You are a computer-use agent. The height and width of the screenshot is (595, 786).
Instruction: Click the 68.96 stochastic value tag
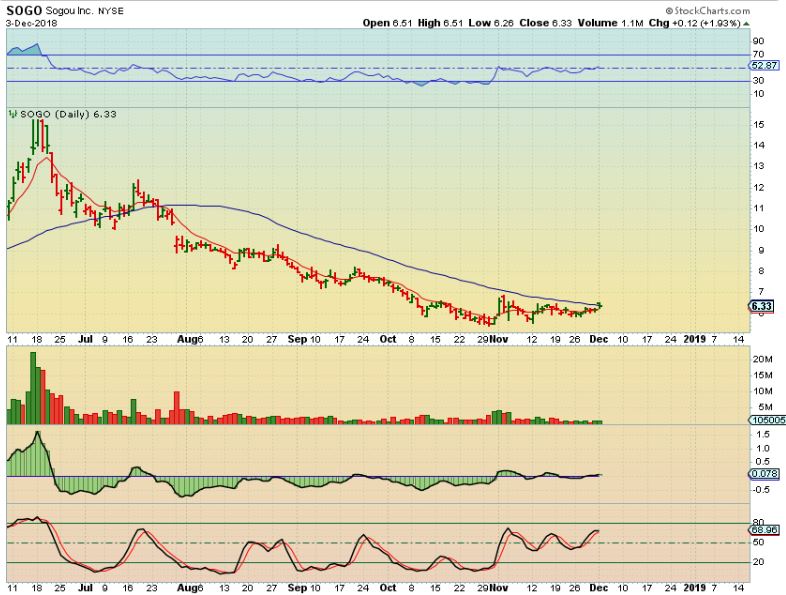coord(763,530)
